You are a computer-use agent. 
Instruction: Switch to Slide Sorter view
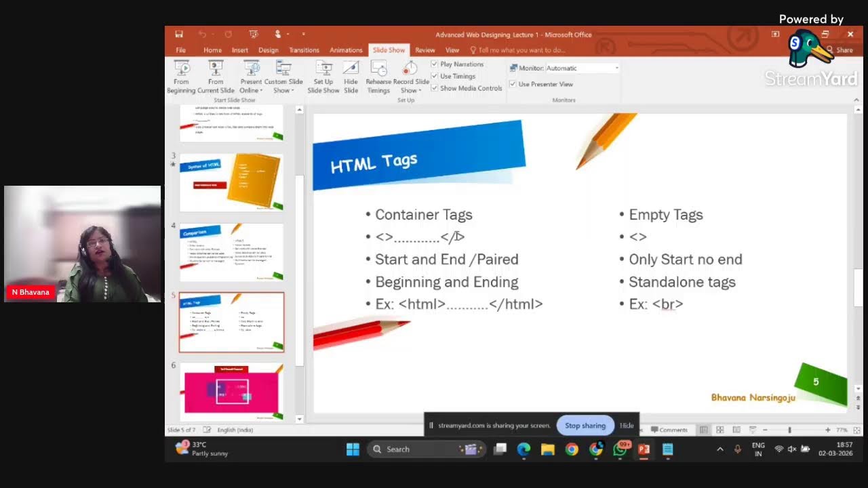point(720,430)
